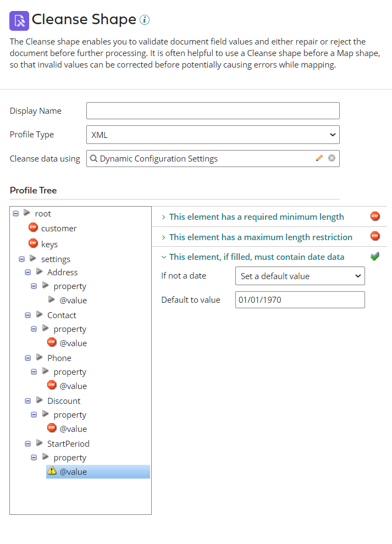Click the pencil icon to edit Dynamic Configuration Settings
The height and width of the screenshot is (544, 392).
[x=319, y=158]
